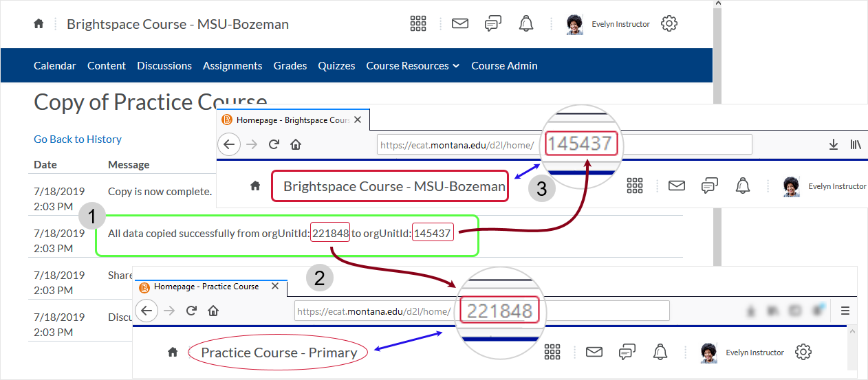Open downloads in the Brightspace Course browser window
Screen dimensions: 868x380
(834, 144)
